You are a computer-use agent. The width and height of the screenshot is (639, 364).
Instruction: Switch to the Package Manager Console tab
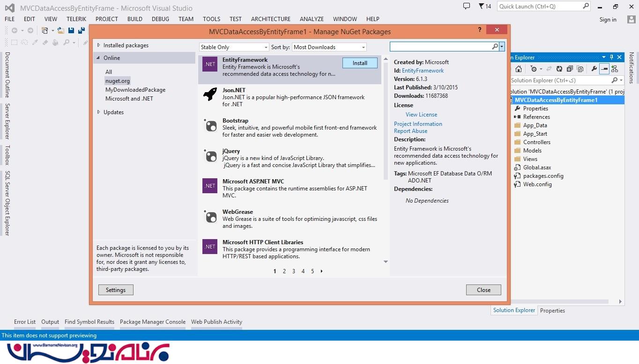(153, 322)
